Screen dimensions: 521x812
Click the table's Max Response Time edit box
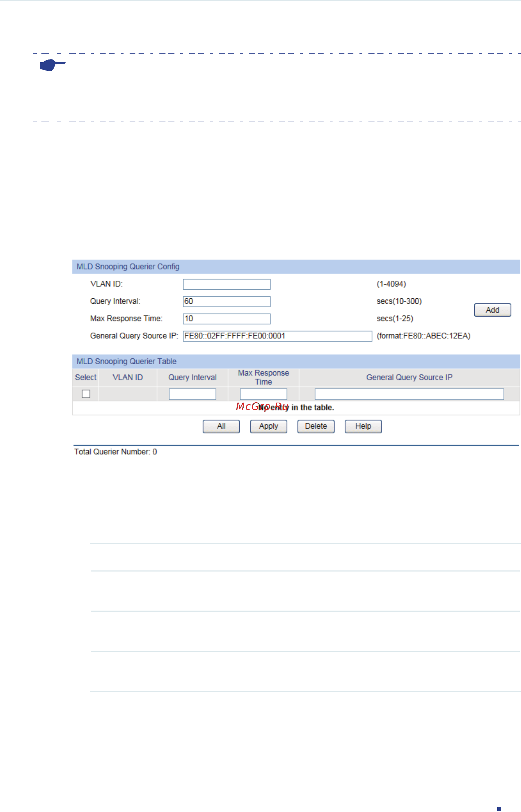(x=264, y=394)
